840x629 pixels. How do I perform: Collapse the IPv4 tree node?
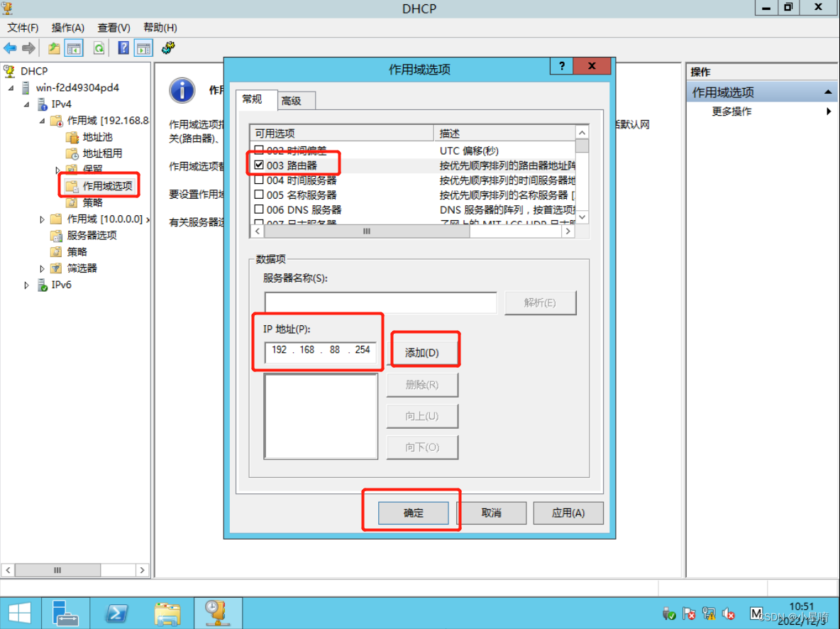(27, 104)
